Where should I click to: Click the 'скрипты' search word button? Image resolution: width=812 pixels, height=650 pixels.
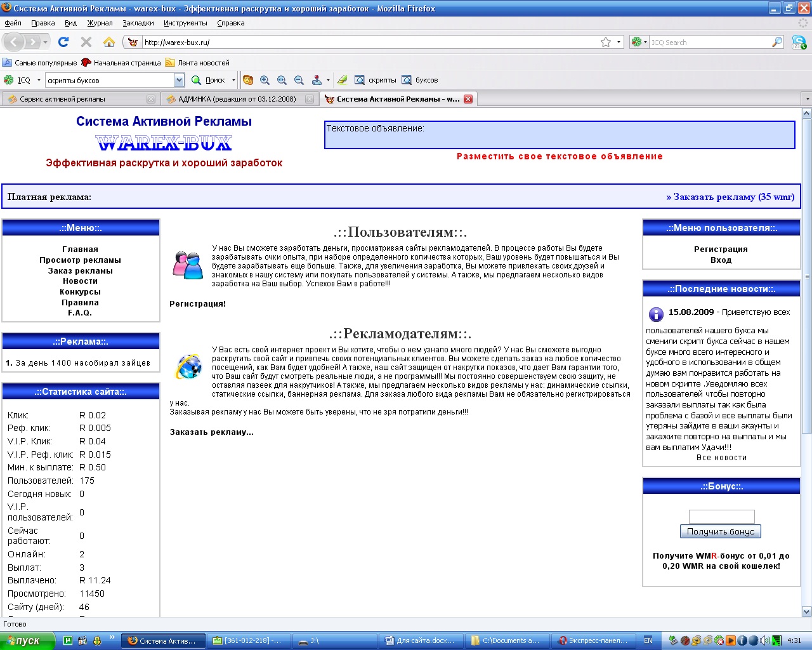click(376, 80)
